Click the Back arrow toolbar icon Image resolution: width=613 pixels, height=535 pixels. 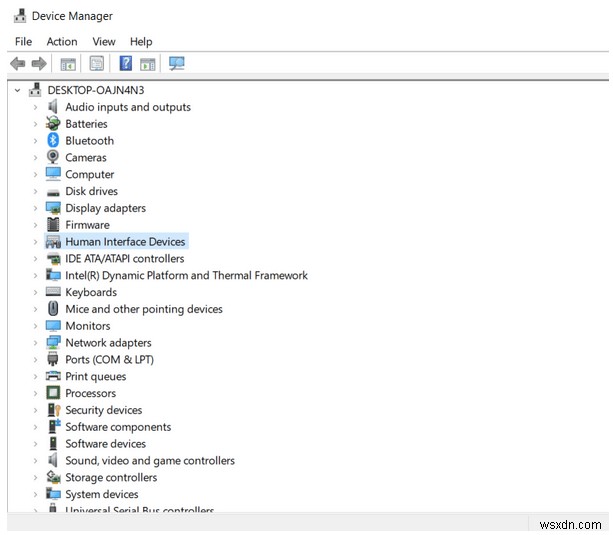coord(18,63)
